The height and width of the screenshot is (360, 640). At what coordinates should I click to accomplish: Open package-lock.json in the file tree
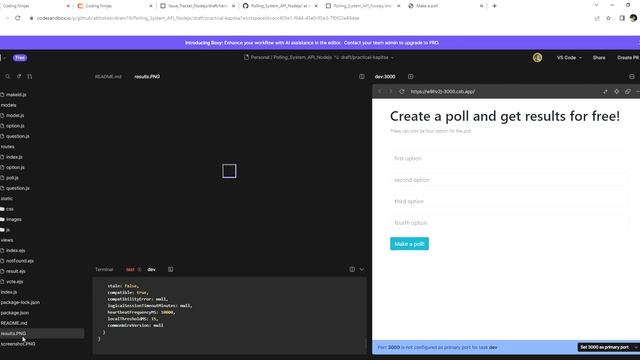click(20, 302)
